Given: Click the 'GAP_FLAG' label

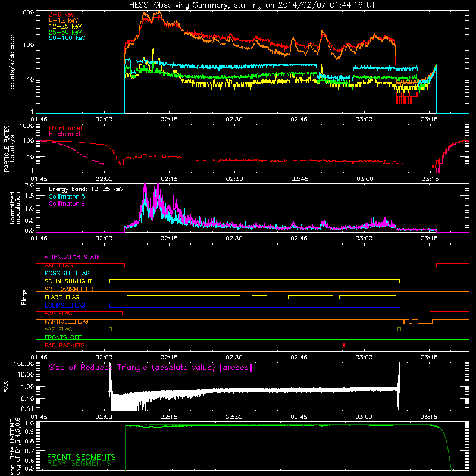Looking at the screenshot, I should tap(58, 265).
